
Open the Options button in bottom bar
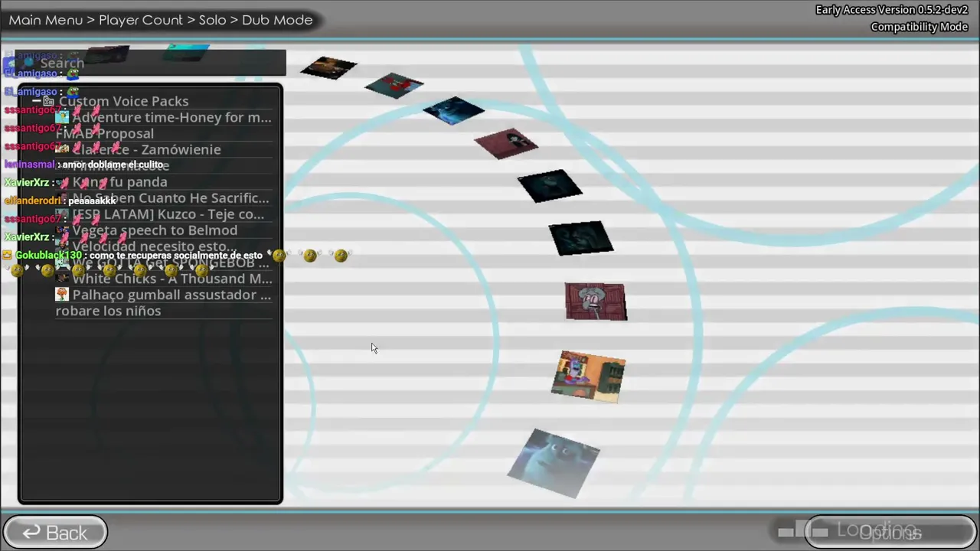pyautogui.click(x=890, y=533)
